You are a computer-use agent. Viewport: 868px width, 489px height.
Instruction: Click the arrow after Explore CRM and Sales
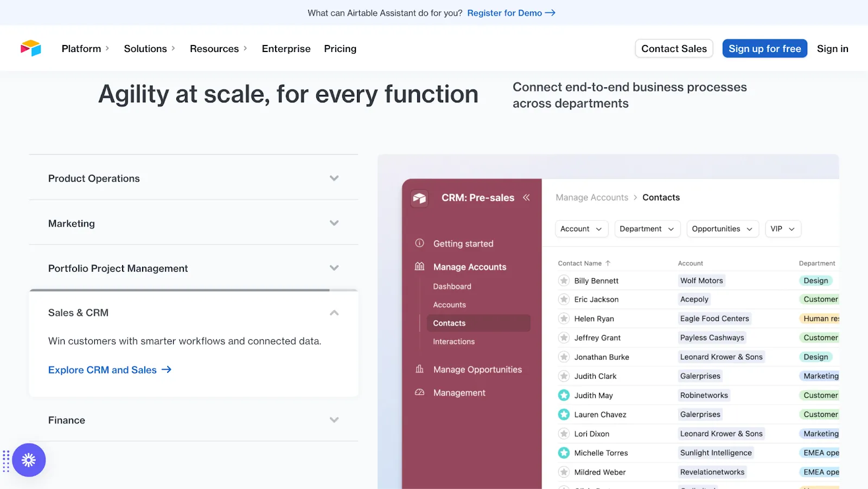coord(167,369)
